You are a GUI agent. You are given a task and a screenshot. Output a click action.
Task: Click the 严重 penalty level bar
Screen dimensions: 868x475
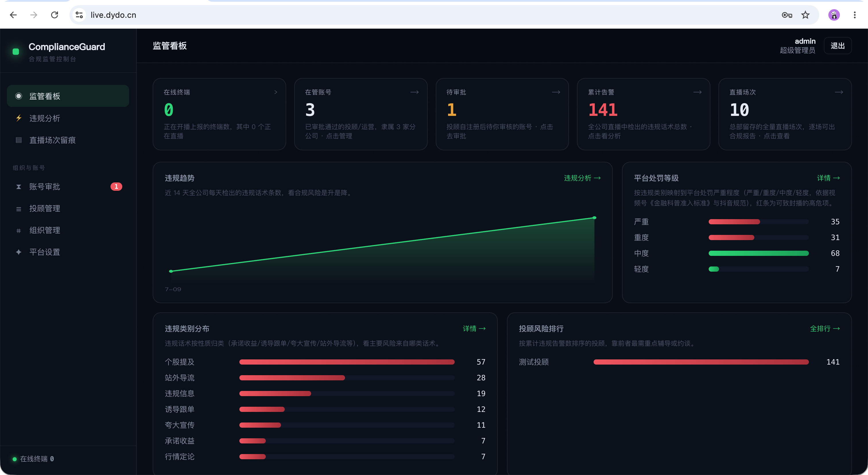[758, 221]
